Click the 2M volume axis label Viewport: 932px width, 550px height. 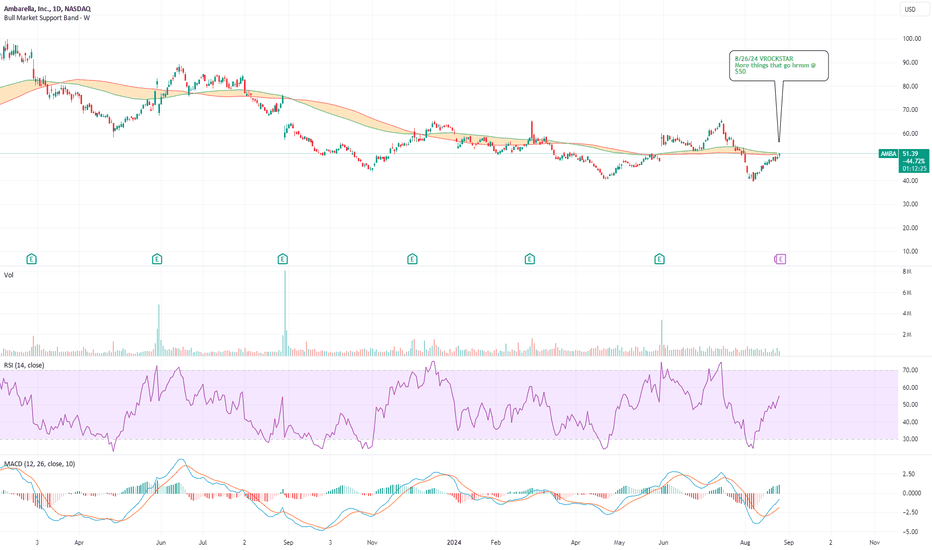click(907, 335)
